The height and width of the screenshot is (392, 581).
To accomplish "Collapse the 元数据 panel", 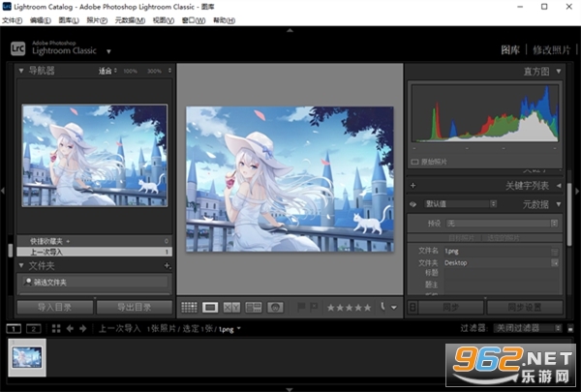I will [559, 204].
